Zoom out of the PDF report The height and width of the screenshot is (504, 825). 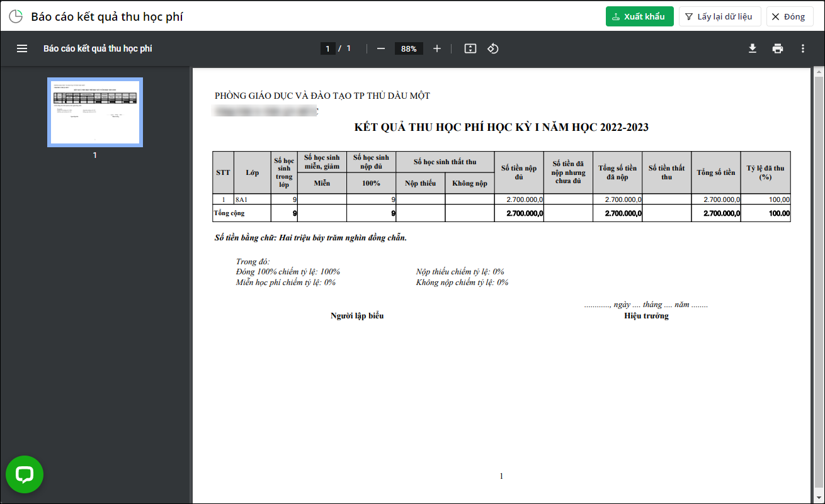point(381,48)
